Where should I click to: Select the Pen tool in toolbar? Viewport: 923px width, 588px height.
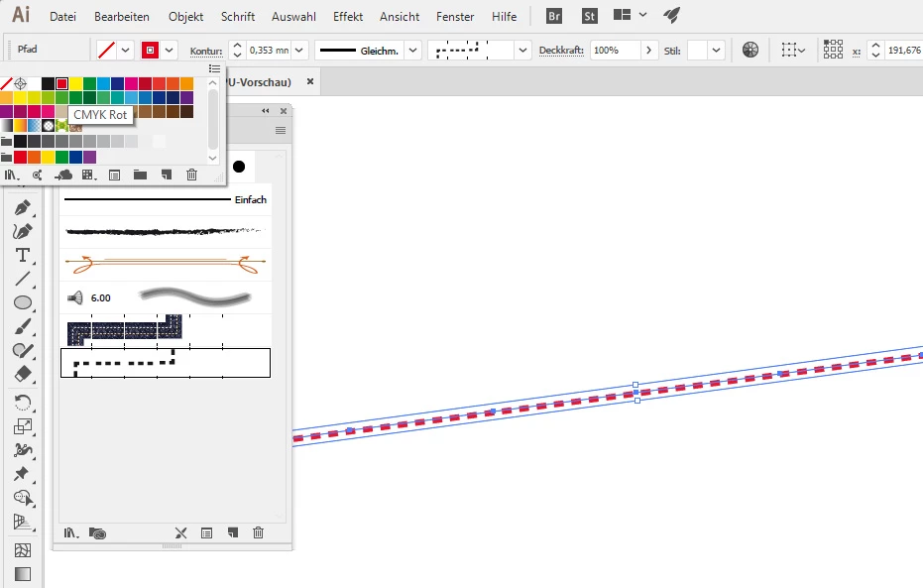[23, 208]
